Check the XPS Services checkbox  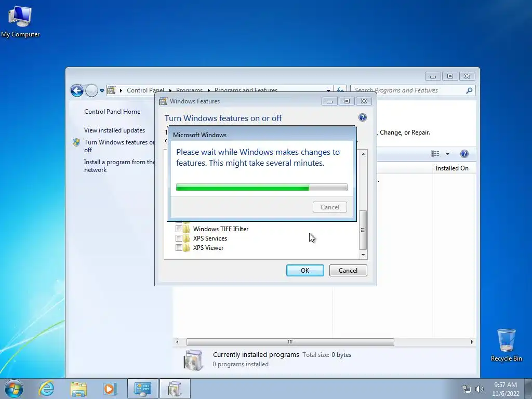(x=179, y=238)
